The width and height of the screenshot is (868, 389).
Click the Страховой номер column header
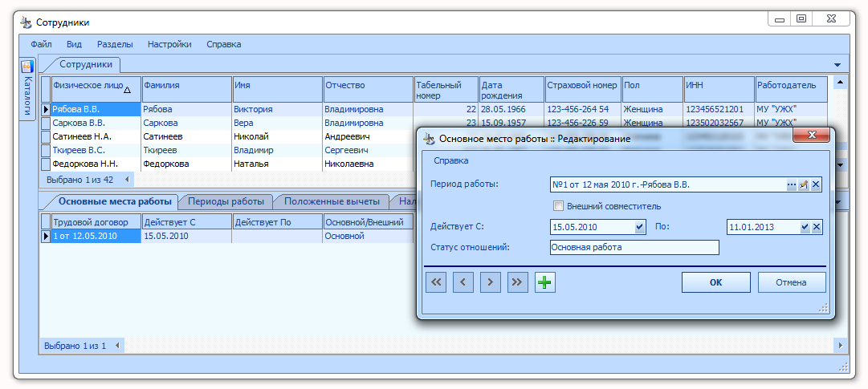tap(584, 90)
